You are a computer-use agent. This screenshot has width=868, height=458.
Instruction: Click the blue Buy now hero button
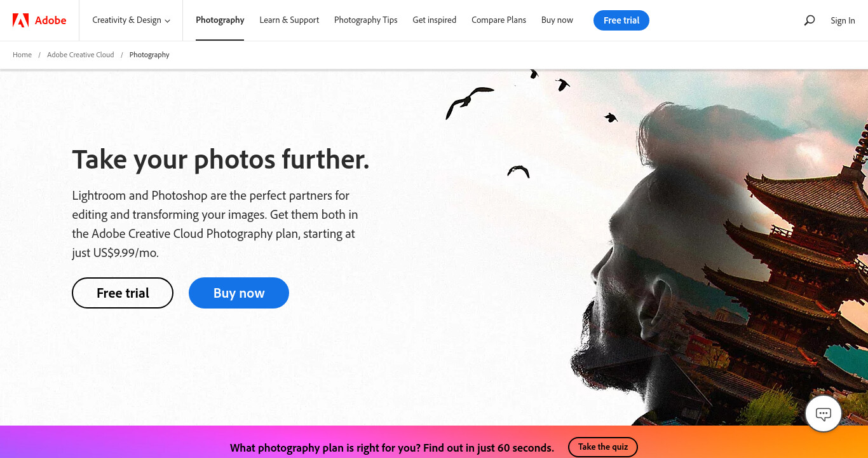pyautogui.click(x=239, y=293)
